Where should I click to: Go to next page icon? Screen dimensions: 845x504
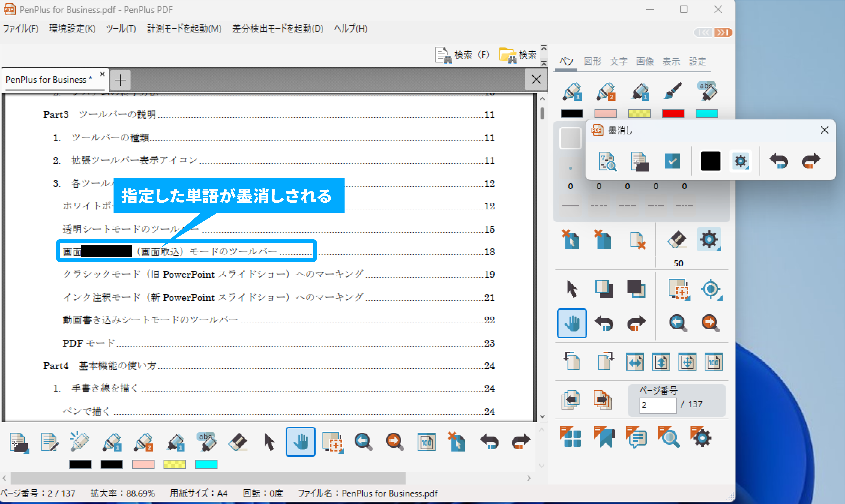(x=603, y=400)
